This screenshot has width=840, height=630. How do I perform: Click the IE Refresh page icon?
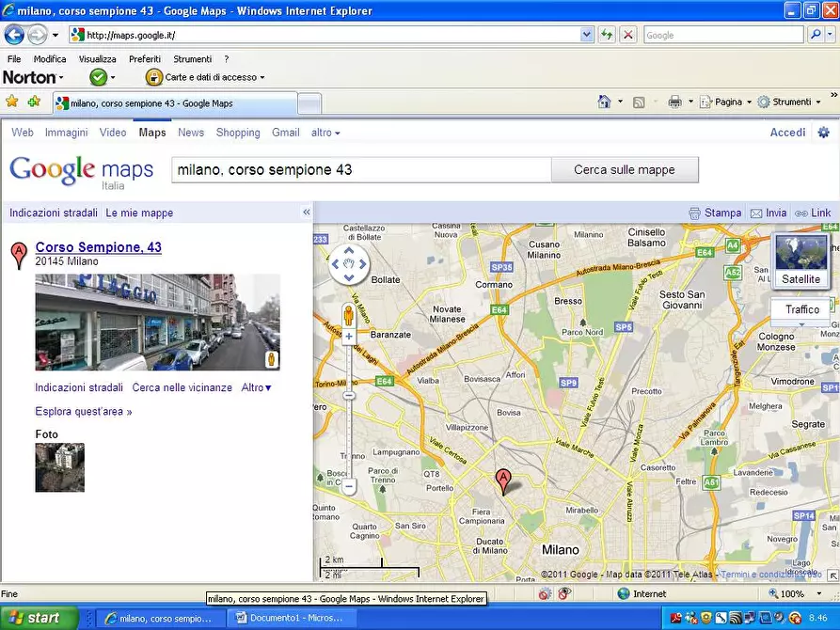[607, 35]
